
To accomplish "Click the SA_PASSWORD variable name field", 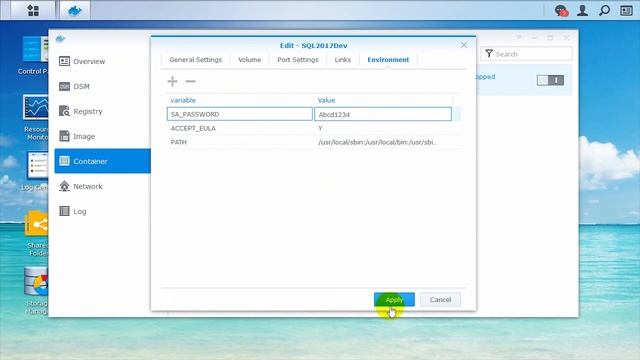I will [240, 114].
